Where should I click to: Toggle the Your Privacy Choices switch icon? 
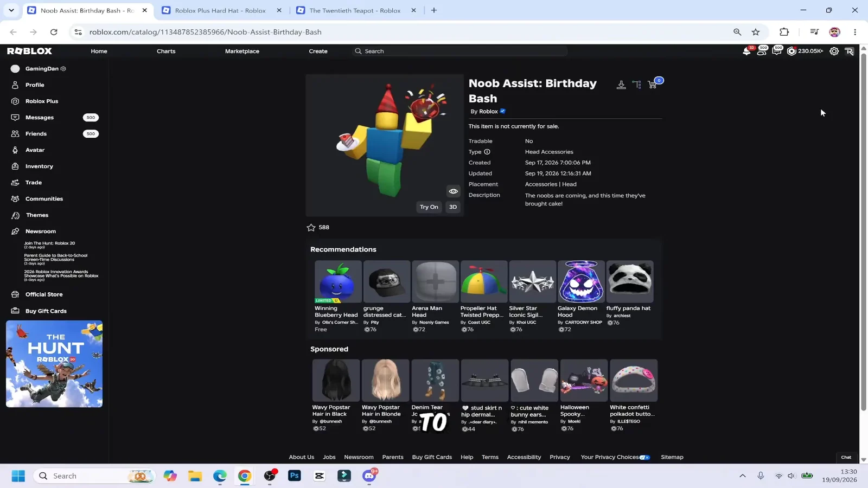(644, 457)
